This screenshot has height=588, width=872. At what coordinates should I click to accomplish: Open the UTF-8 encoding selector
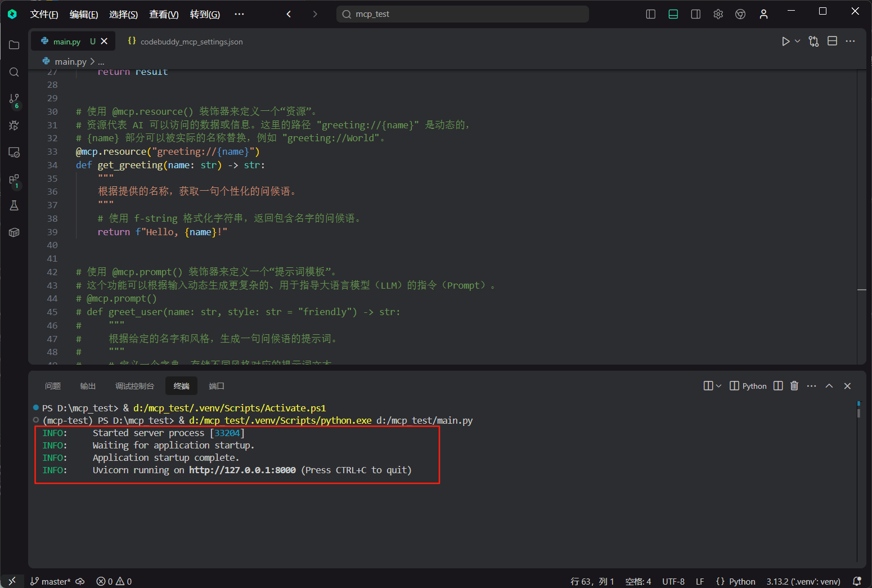(x=673, y=581)
